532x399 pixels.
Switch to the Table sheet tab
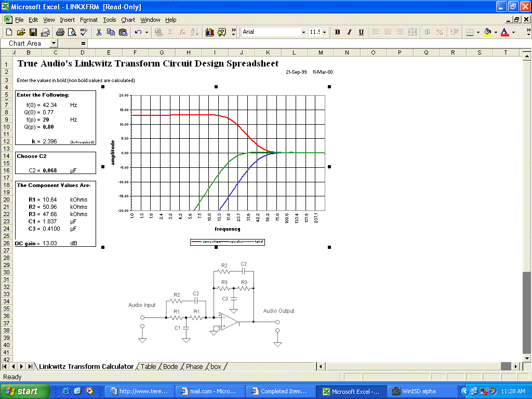pyautogui.click(x=148, y=366)
